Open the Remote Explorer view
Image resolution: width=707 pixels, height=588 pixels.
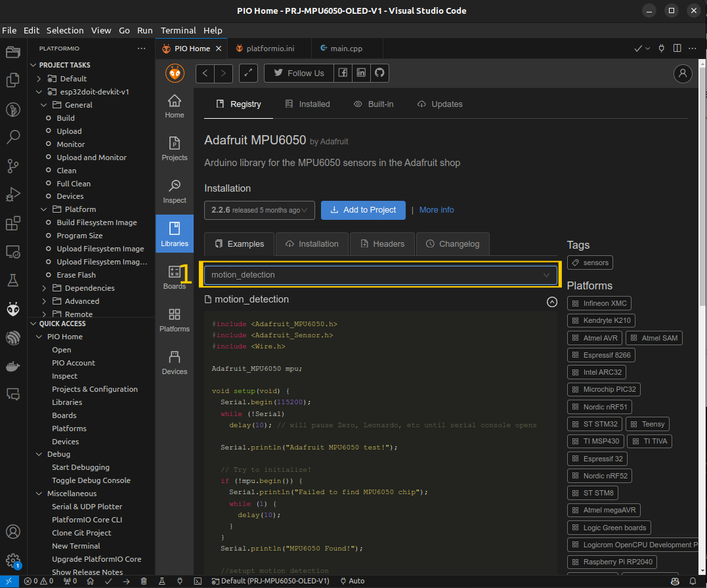pos(13,251)
